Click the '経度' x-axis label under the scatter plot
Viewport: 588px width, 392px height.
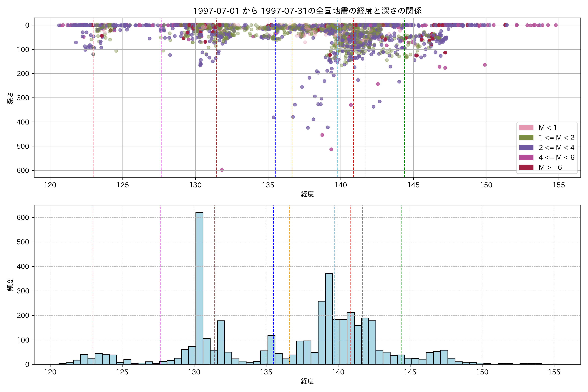[x=307, y=194]
